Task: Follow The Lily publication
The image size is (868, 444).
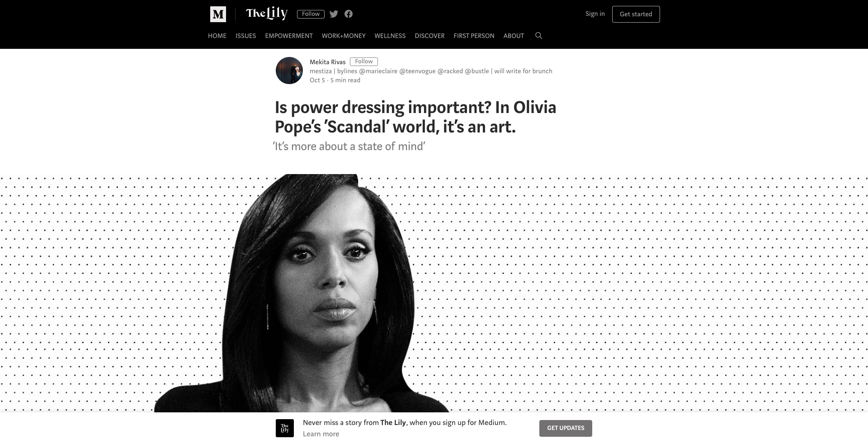Action: click(311, 14)
